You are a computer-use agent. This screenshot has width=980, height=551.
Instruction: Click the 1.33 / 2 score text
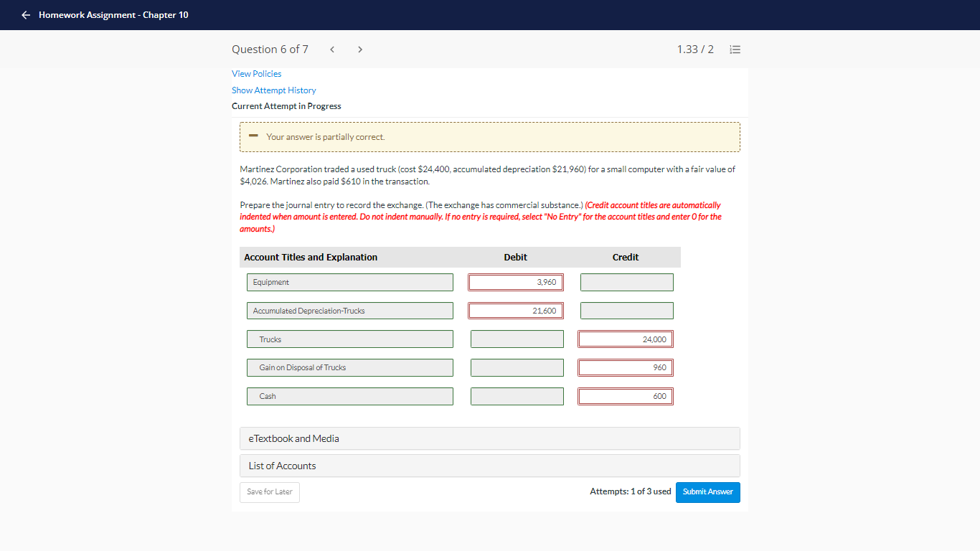[x=695, y=50]
